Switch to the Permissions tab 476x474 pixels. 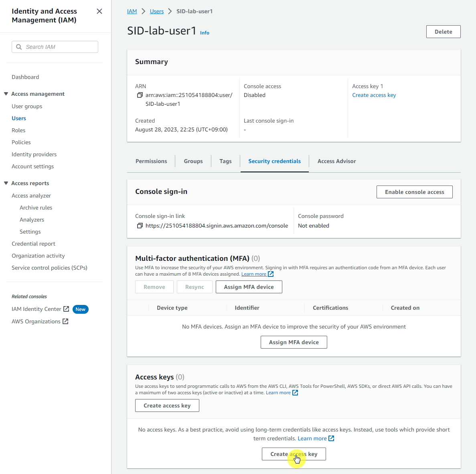151,161
